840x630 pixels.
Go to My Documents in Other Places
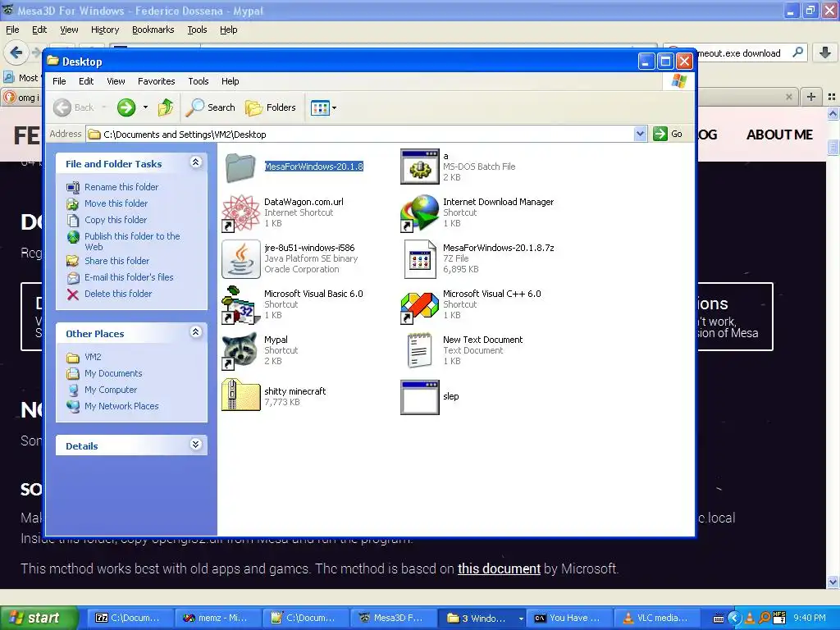click(113, 373)
